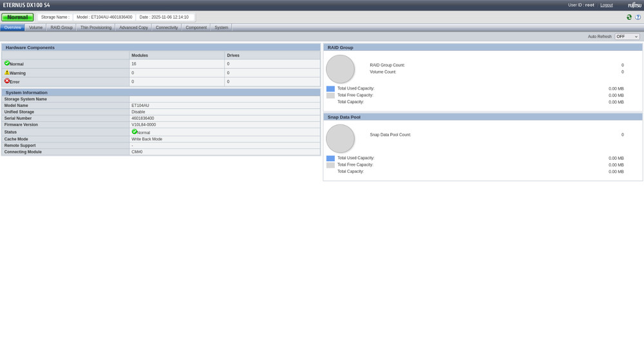Click RAID Group gray Free Capacity swatch
The image size is (644, 363).
pyautogui.click(x=330, y=95)
